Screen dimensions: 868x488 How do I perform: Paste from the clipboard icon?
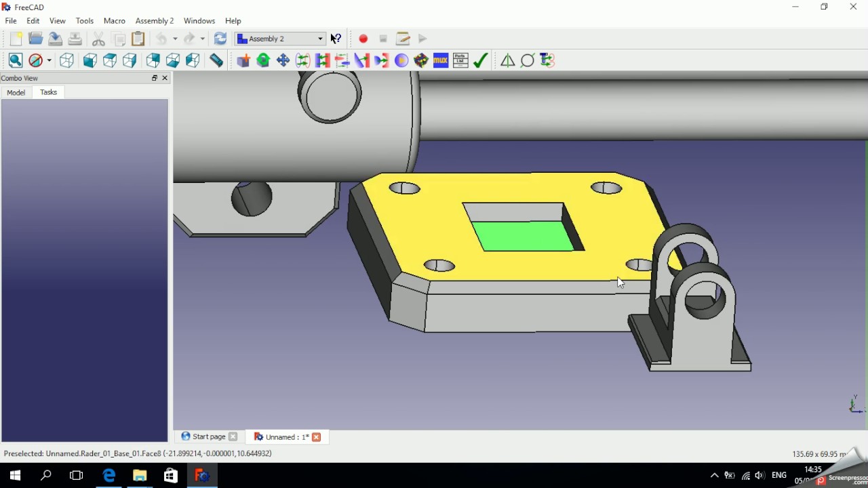[x=138, y=39]
